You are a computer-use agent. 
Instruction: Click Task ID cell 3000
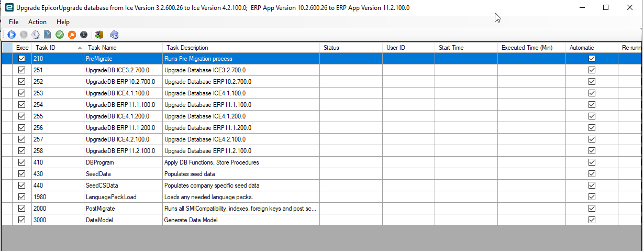coord(57,220)
